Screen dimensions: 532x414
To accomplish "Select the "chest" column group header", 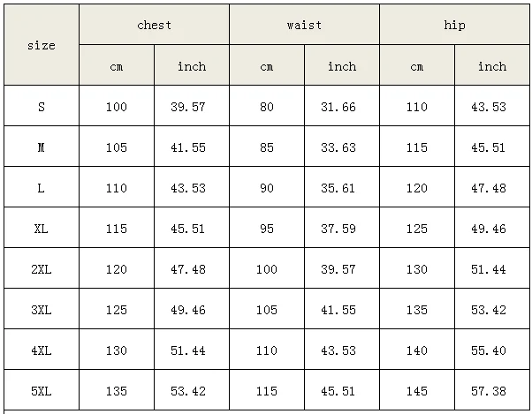I will tap(154, 25).
